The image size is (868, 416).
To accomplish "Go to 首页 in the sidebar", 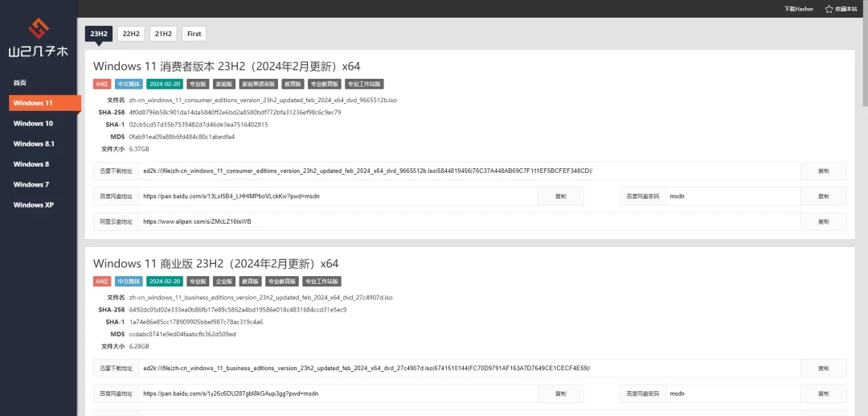I will 20,83.
